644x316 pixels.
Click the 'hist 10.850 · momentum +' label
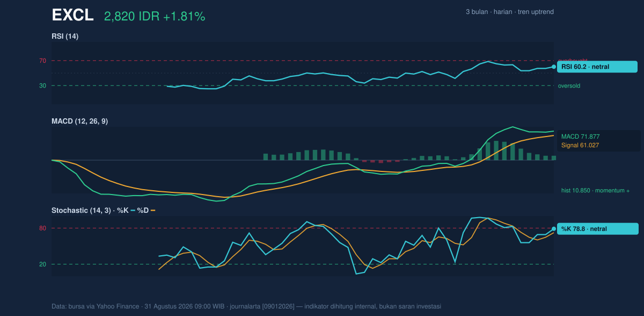point(595,190)
